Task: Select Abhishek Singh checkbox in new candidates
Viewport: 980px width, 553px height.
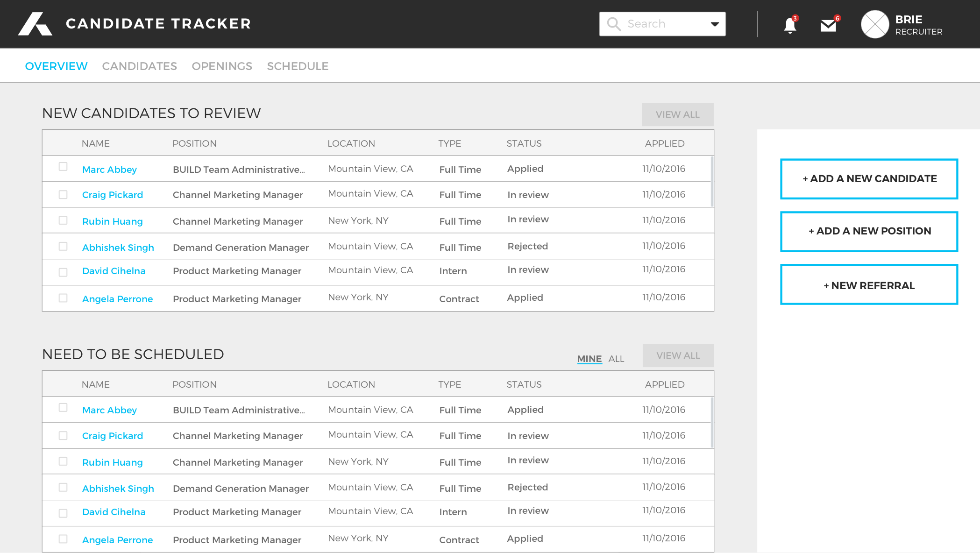Action: click(x=63, y=246)
